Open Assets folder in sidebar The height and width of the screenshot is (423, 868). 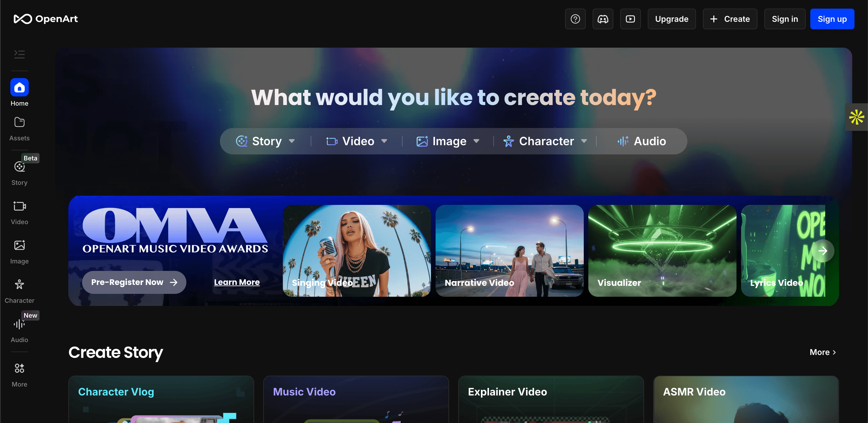(x=20, y=129)
